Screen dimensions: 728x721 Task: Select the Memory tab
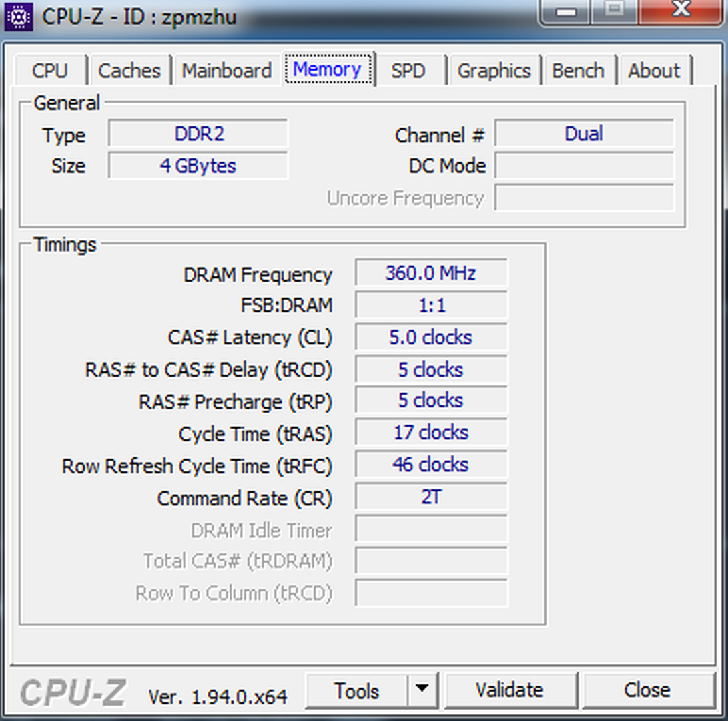point(328,69)
